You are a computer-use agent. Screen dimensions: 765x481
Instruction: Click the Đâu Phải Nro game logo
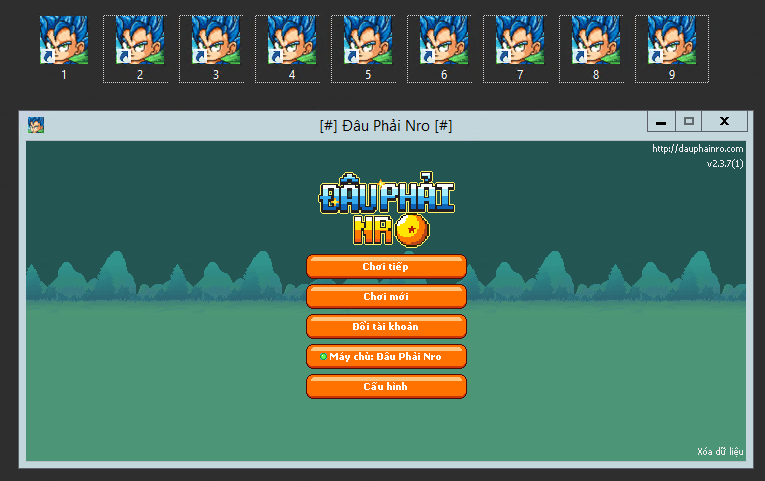point(386,212)
